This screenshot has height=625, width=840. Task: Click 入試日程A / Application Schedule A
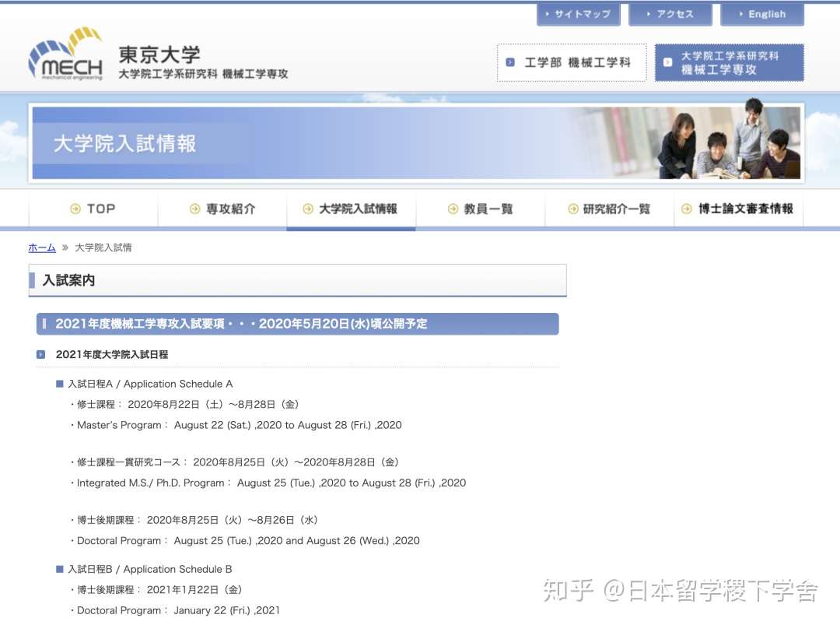(150, 384)
